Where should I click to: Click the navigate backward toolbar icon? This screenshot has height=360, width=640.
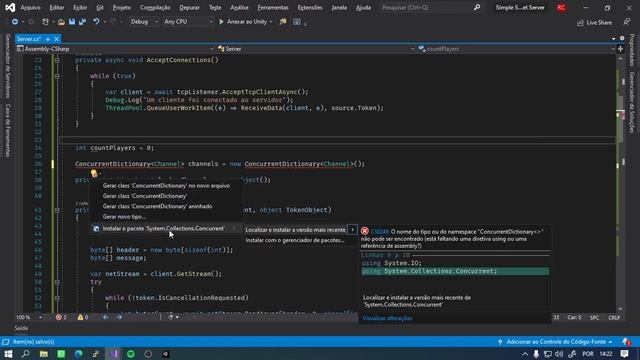point(15,22)
